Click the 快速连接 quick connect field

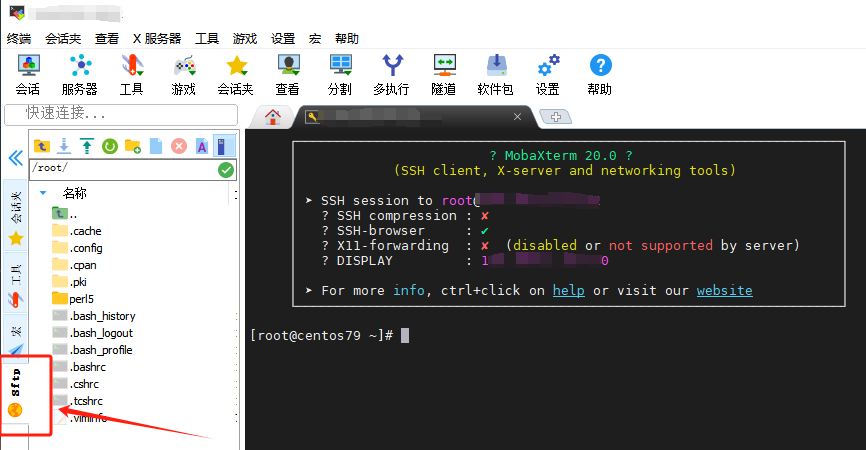pos(120,112)
